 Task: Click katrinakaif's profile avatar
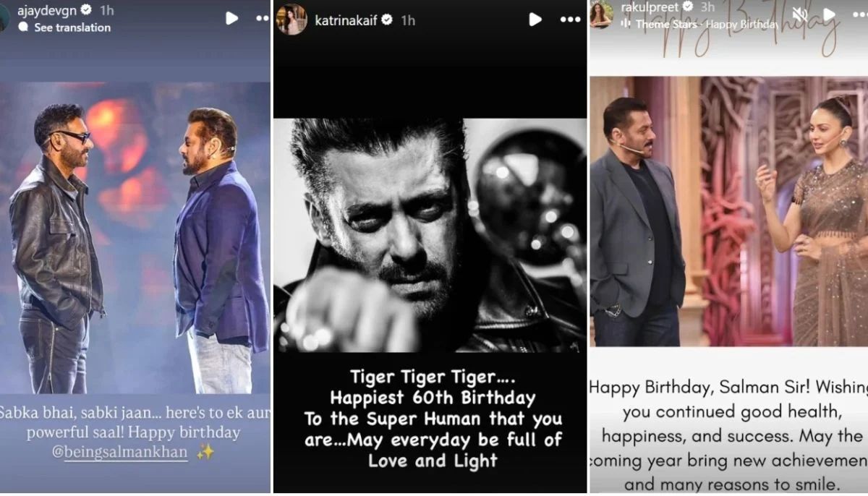pyautogui.click(x=292, y=20)
